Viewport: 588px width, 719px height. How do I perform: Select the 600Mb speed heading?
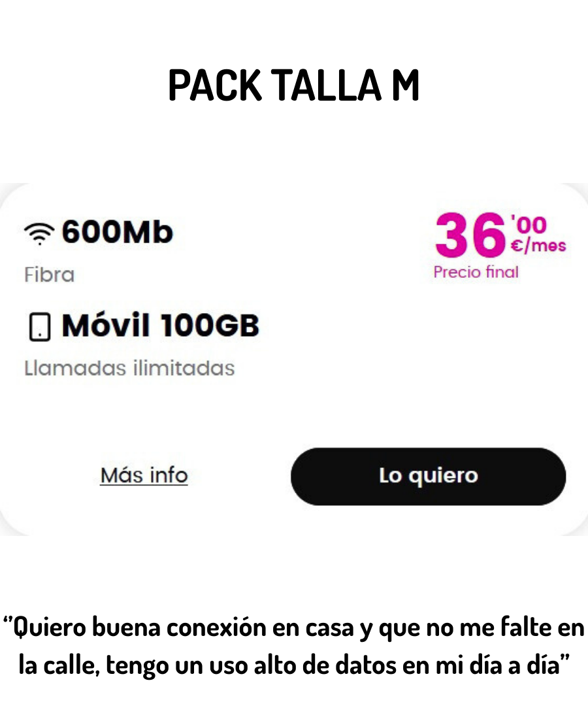click(118, 232)
